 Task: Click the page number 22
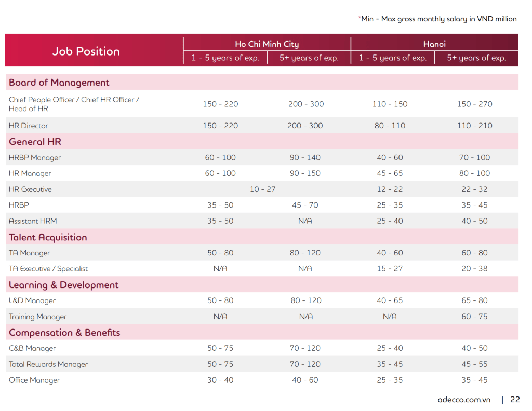[515, 400]
